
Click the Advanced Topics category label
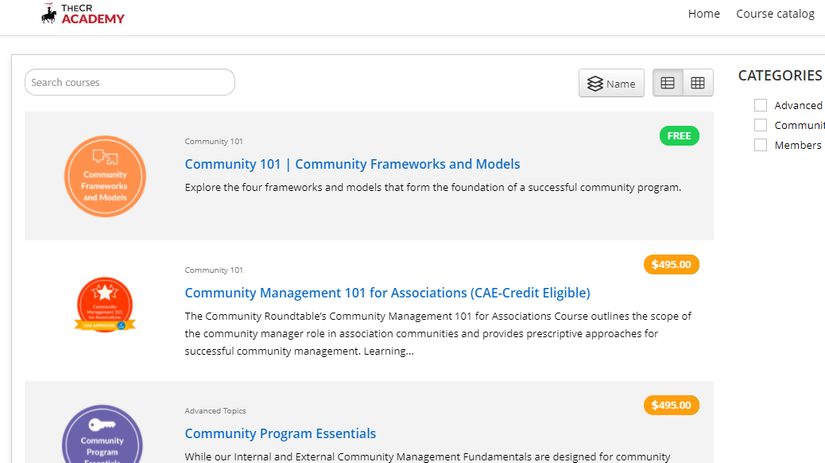tap(215, 411)
